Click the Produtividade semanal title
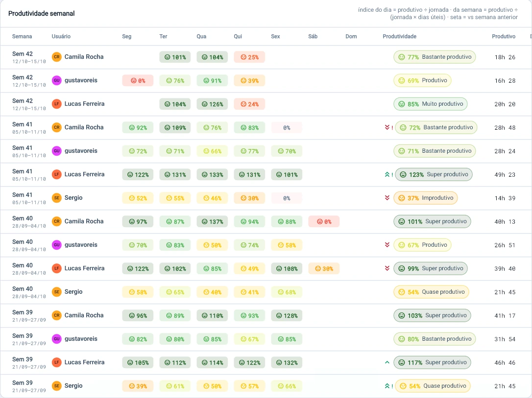Image resolution: width=532 pixels, height=398 pixels. coord(41,14)
